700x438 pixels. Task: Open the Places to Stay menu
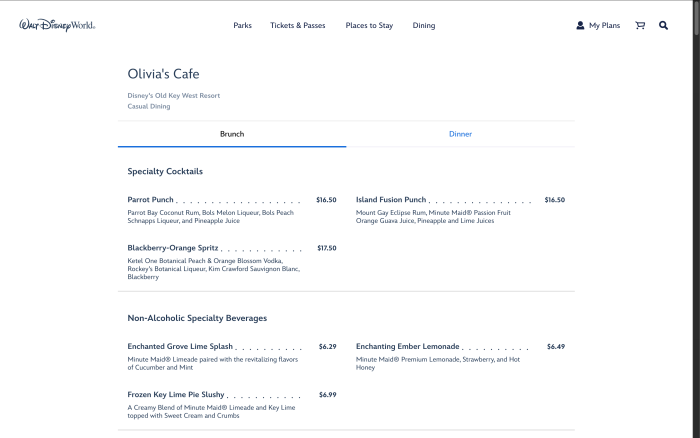(369, 25)
